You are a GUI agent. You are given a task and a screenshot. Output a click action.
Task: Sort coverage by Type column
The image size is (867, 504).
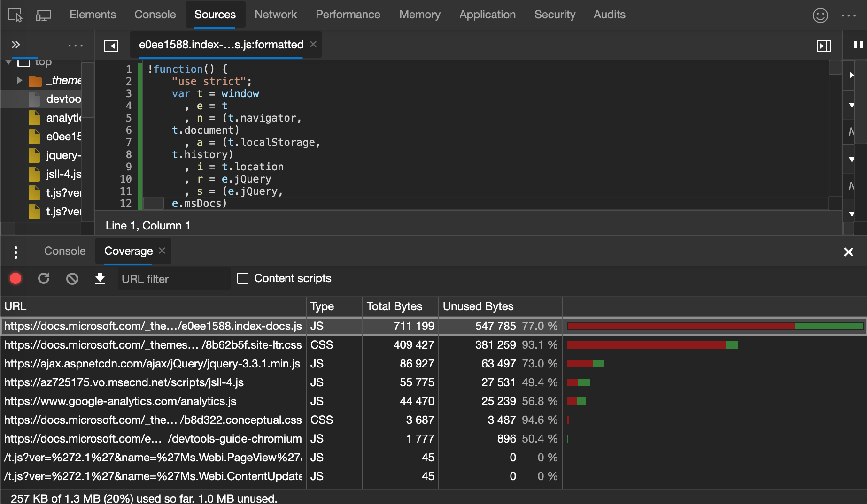(334, 306)
